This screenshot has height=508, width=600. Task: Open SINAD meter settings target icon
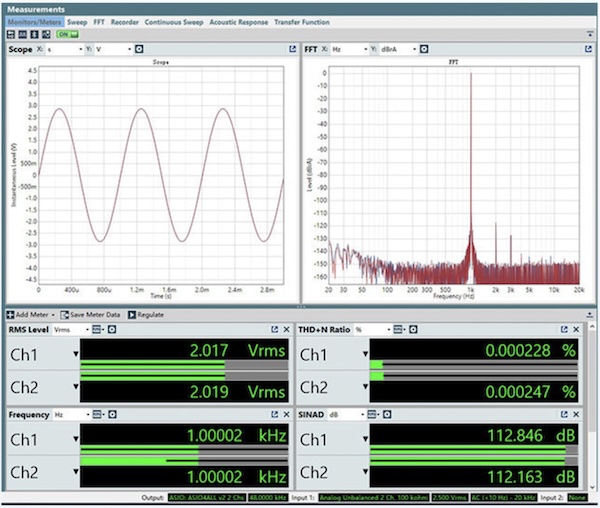[x=387, y=414]
